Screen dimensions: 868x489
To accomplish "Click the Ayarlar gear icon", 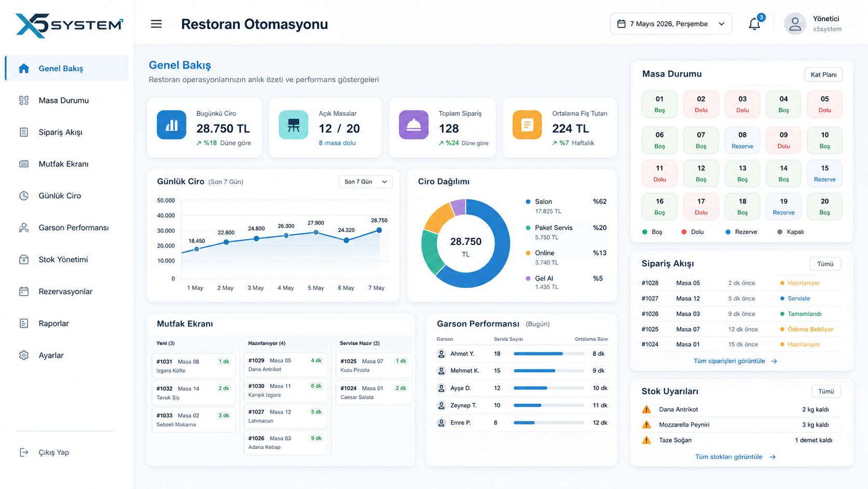I will tap(24, 355).
